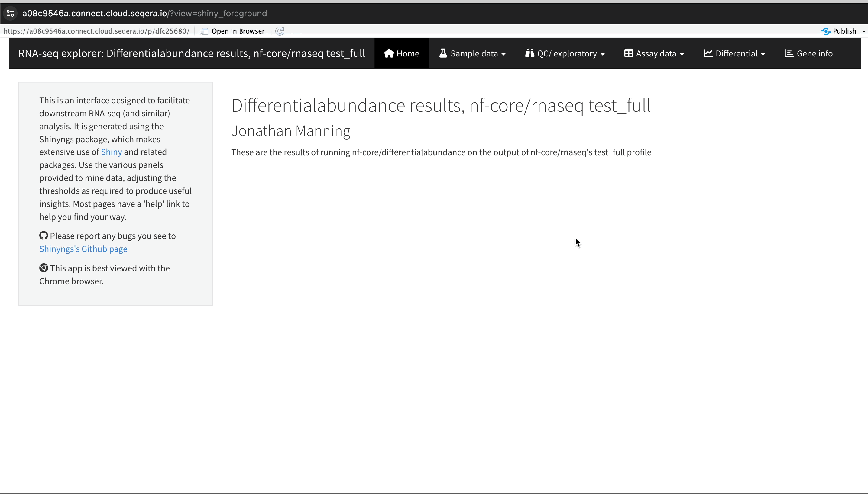Click the Publish icon
Viewport: 868px width, 494px height.
(x=826, y=31)
